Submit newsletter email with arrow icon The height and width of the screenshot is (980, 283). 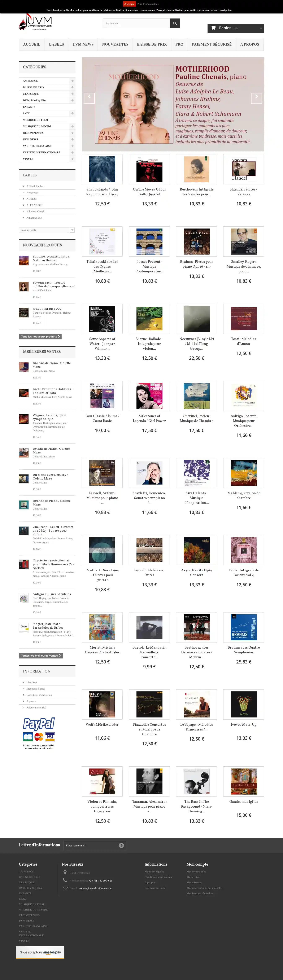[121, 845]
